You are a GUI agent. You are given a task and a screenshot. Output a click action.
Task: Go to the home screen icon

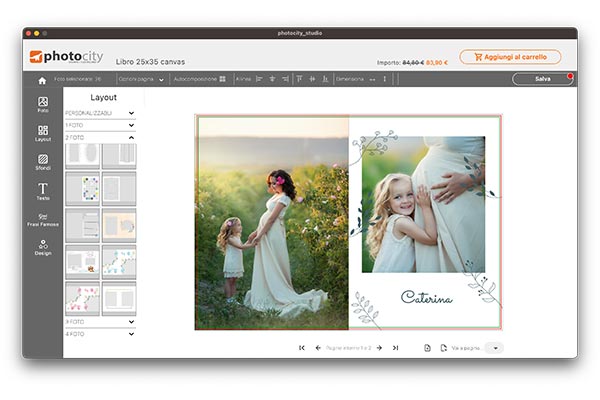(x=42, y=80)
